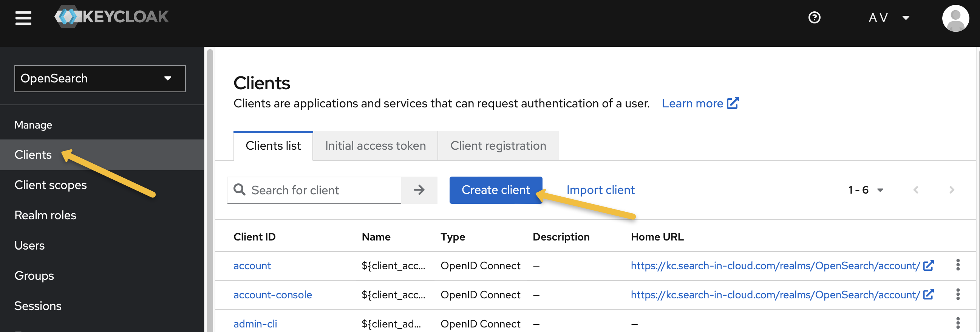Expand the 1 - 6 pagination dropdown
Viewport: 980px width, 332px height.
point(866,190)
